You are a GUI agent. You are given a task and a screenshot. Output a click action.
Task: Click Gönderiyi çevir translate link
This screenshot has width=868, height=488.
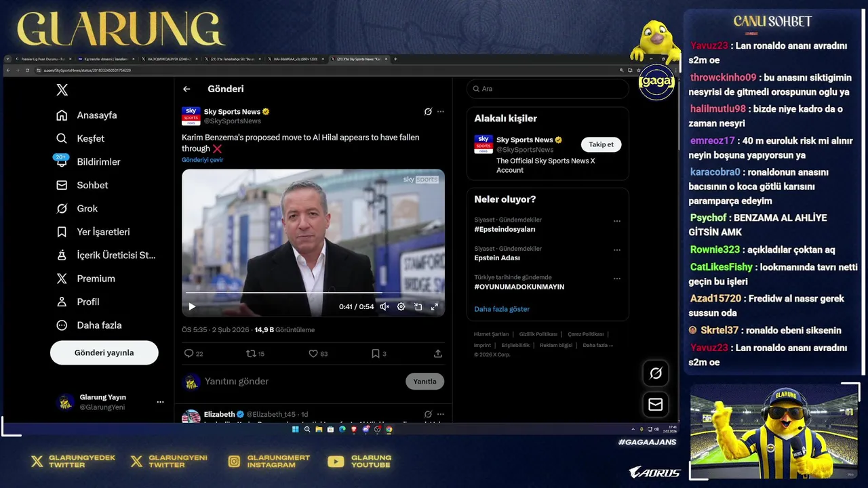point(202,160)
